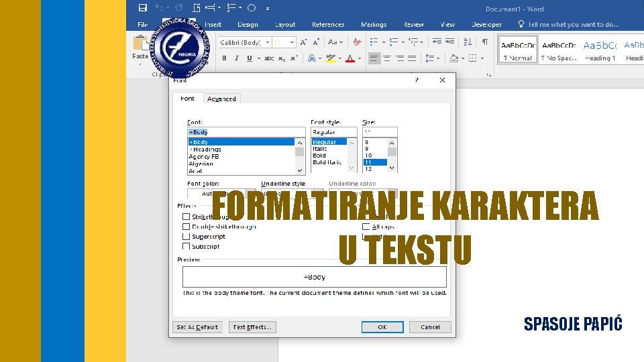Increase font size with Grow Font icon
This screenshot has width=644, height=362.
click(303, 42)
